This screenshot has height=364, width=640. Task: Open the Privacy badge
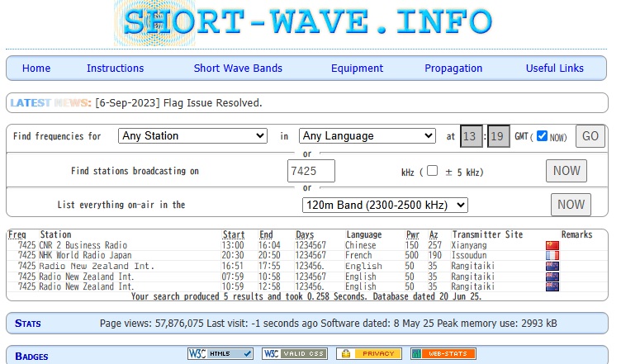tap(369, 353)
